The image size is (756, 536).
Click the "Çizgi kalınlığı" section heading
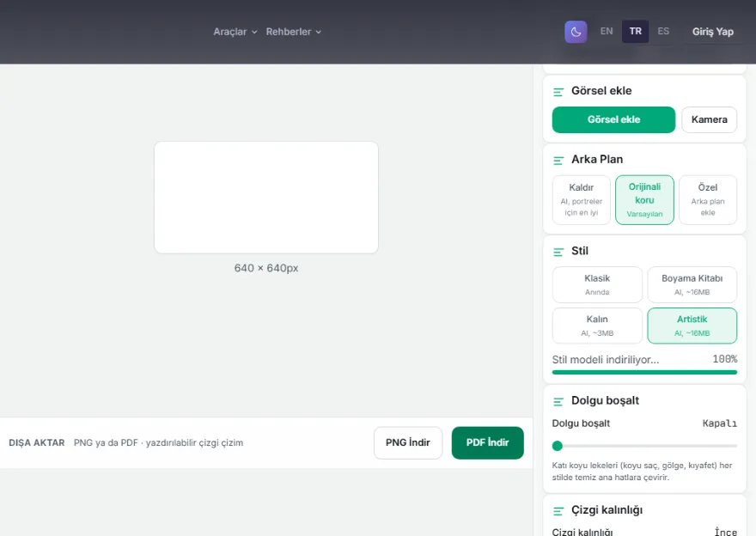pos(607,510)
